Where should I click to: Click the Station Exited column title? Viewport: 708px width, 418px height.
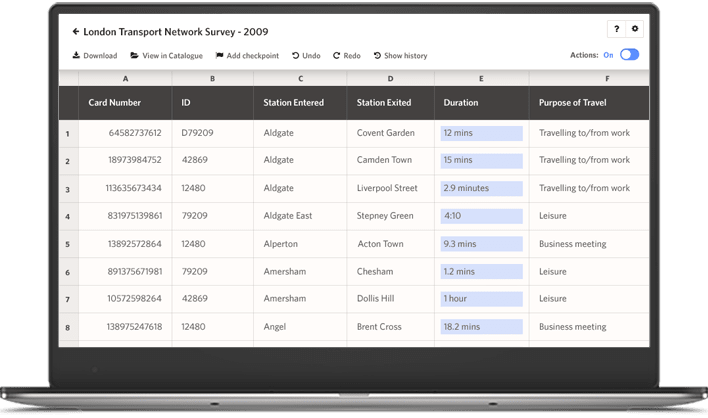pos(384,102)
